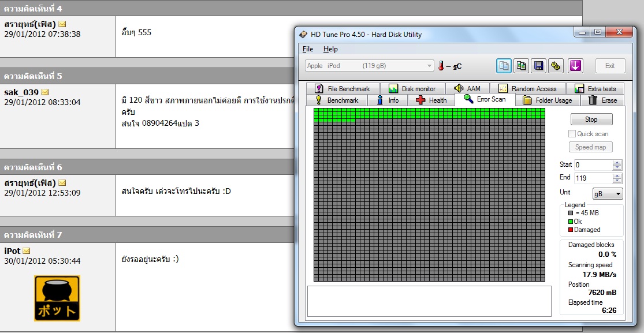The width and height of the screenshot is (644, 333).
Task: Click the End value input field
Action: point(593,178)
